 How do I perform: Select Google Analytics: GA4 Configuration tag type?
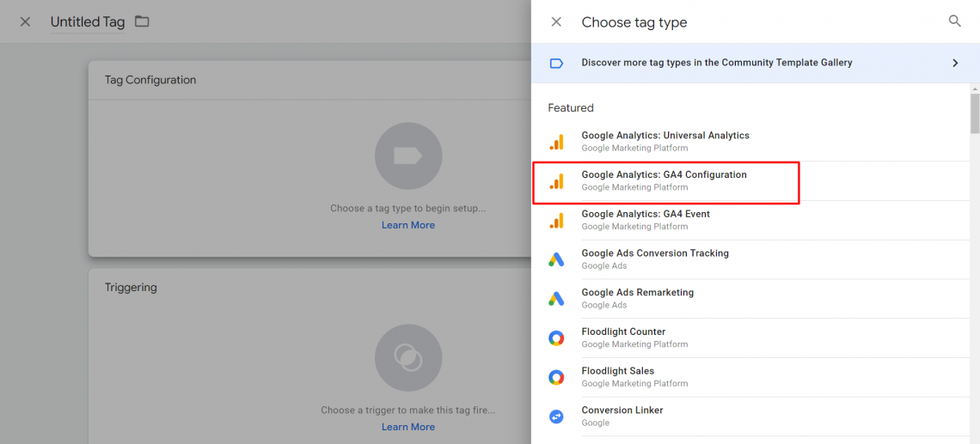pos(665,181)
